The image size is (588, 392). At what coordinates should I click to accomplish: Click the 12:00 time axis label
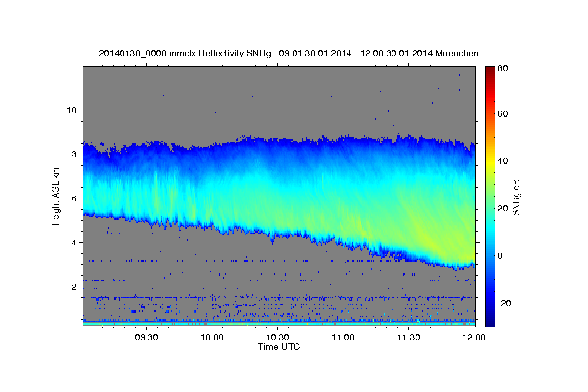click(474, 337)
